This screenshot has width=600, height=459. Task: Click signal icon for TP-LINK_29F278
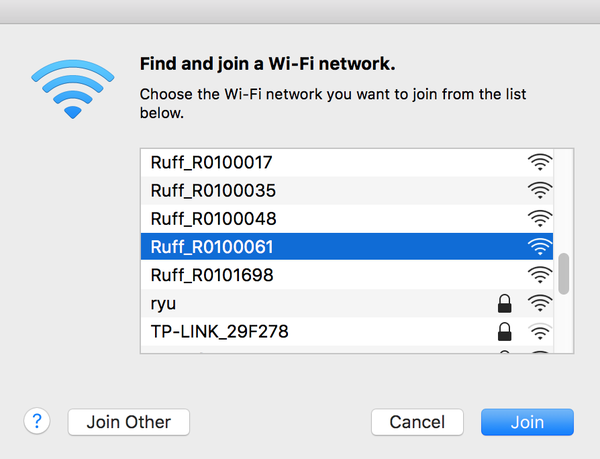[x=540, y=330]
